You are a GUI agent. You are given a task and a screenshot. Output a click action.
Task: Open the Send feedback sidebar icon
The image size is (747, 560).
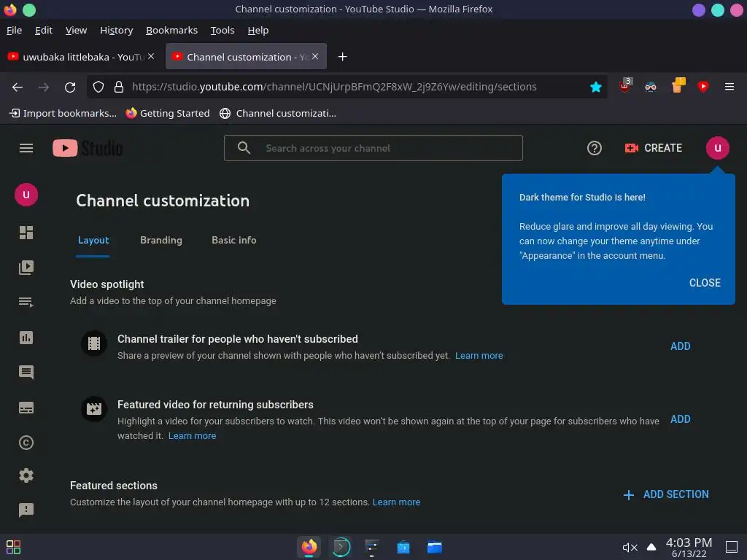tap(26, 510)
